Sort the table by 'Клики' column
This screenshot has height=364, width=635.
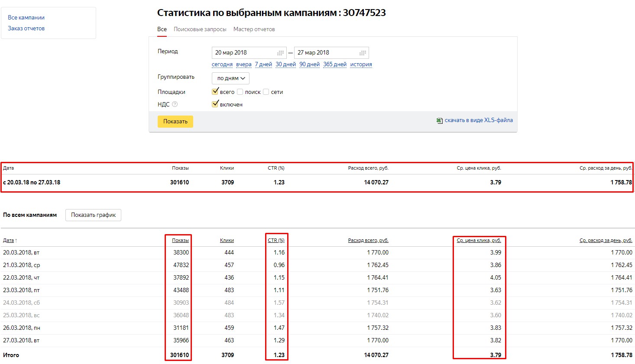(227, 241)
